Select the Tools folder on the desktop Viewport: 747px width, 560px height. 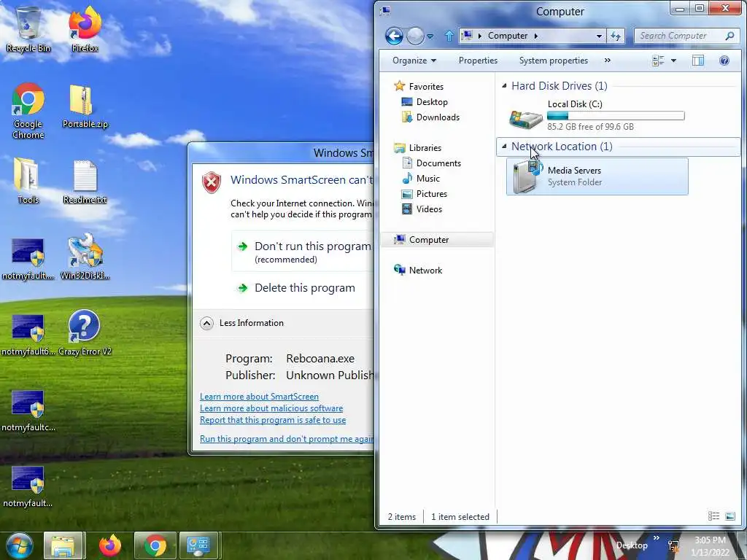coord(28,182)
